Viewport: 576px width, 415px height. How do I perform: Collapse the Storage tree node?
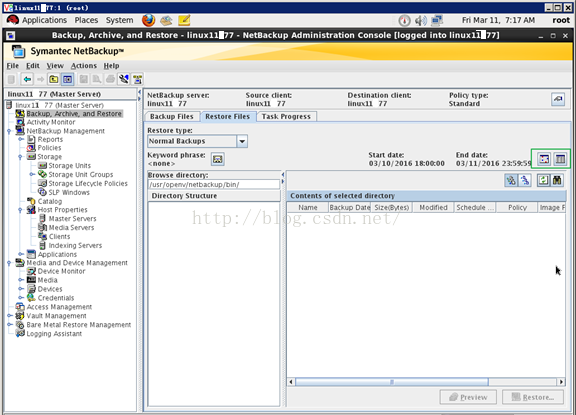coord(21,157)
